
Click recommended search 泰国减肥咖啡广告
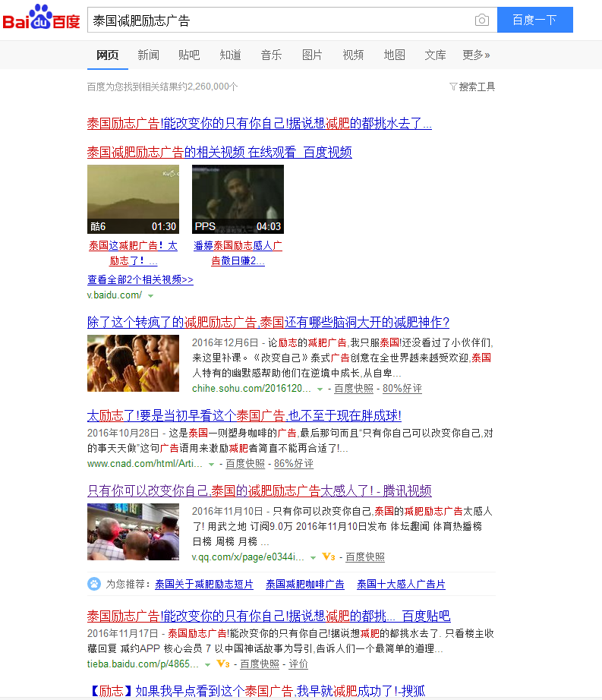pyautogui.click(x=305, y=584)
